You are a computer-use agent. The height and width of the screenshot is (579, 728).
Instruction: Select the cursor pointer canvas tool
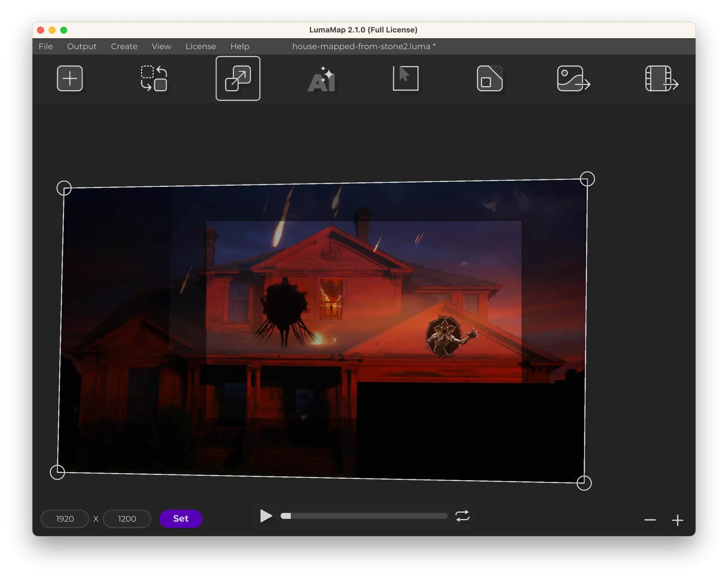(405, 78)
